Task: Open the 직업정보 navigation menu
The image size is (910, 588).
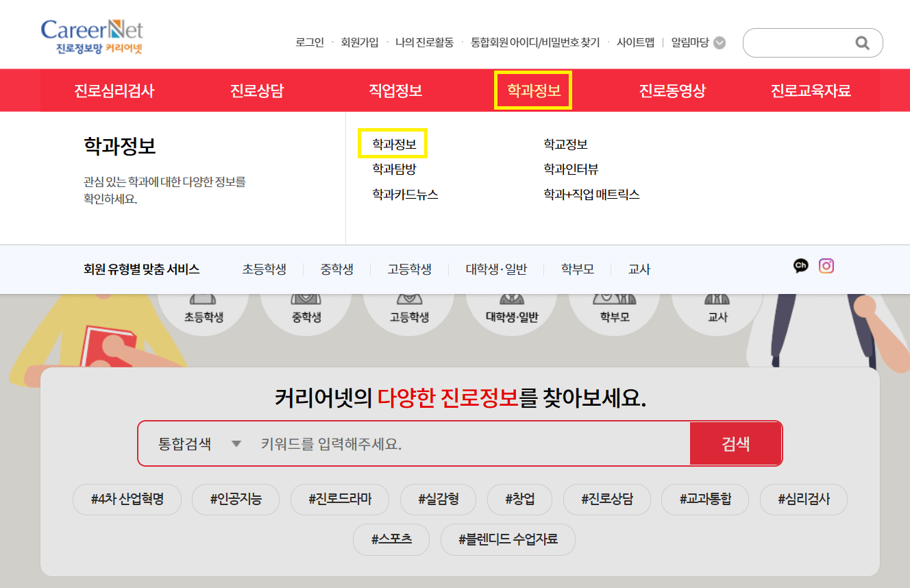Action: click(x=396, y=90)
